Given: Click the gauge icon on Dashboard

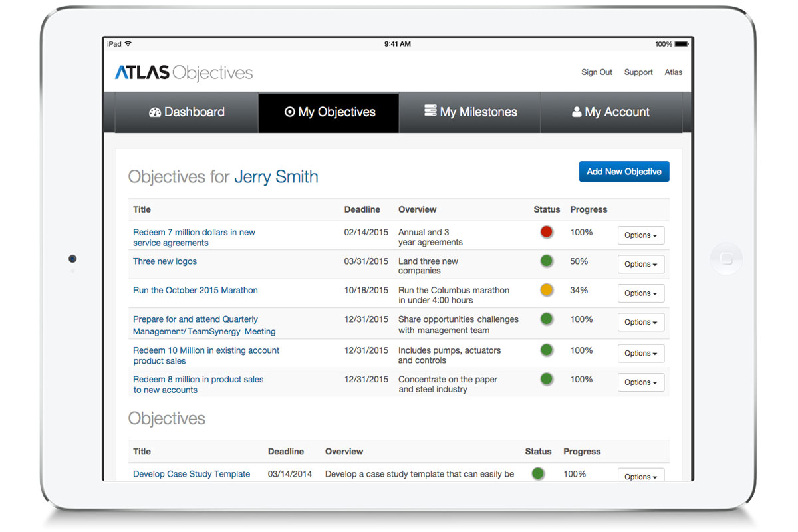Looking at the screenshot, I should coord(155,112).
